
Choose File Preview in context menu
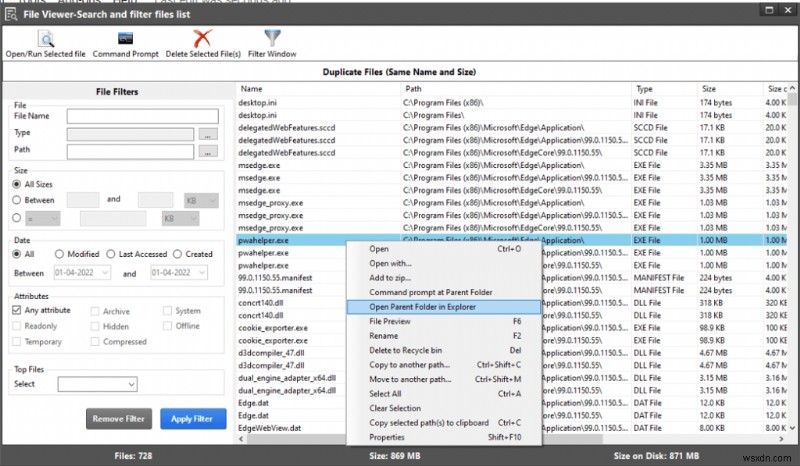coord(444,321)
